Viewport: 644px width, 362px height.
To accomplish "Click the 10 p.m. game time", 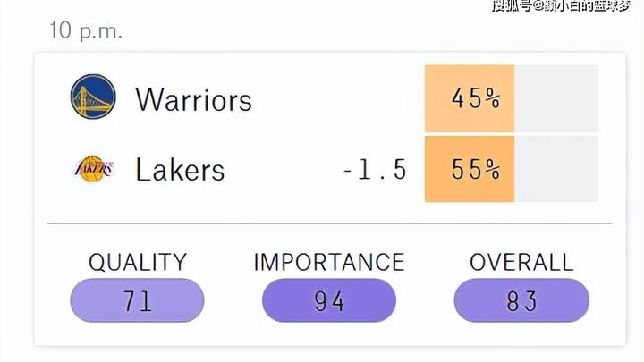I will [86, 30].
